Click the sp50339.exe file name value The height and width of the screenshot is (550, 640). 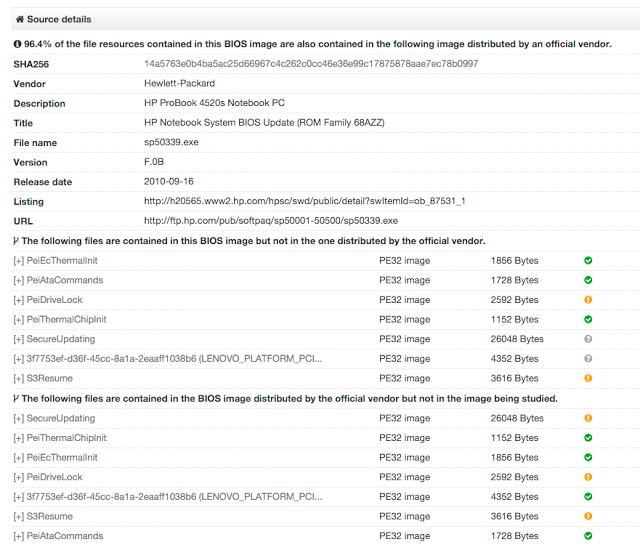171,143
